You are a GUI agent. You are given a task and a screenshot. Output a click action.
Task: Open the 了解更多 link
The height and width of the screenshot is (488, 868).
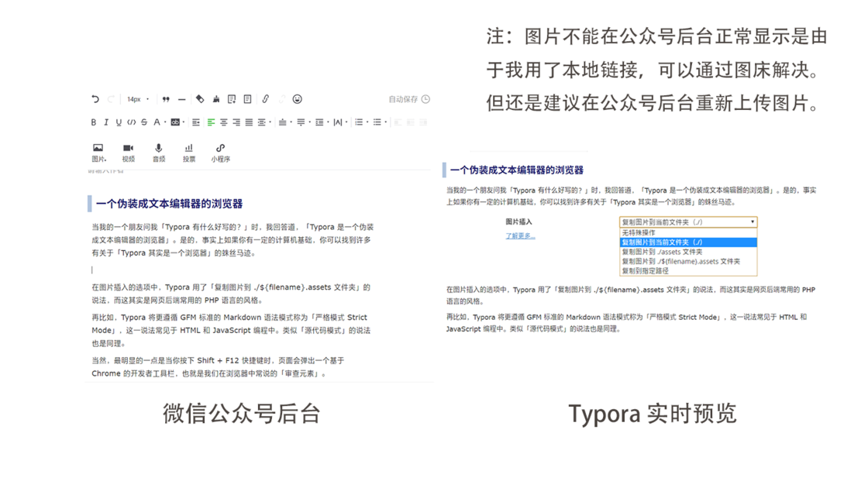point(520,236)
